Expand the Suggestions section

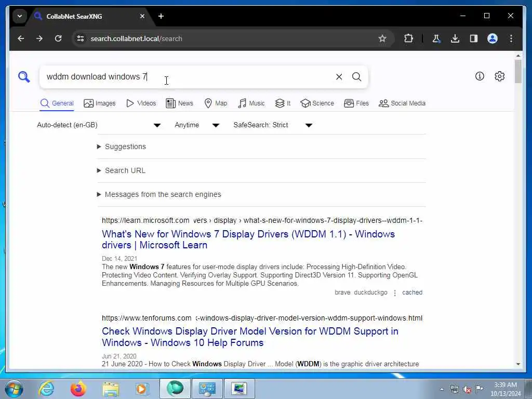coord(122,147)
